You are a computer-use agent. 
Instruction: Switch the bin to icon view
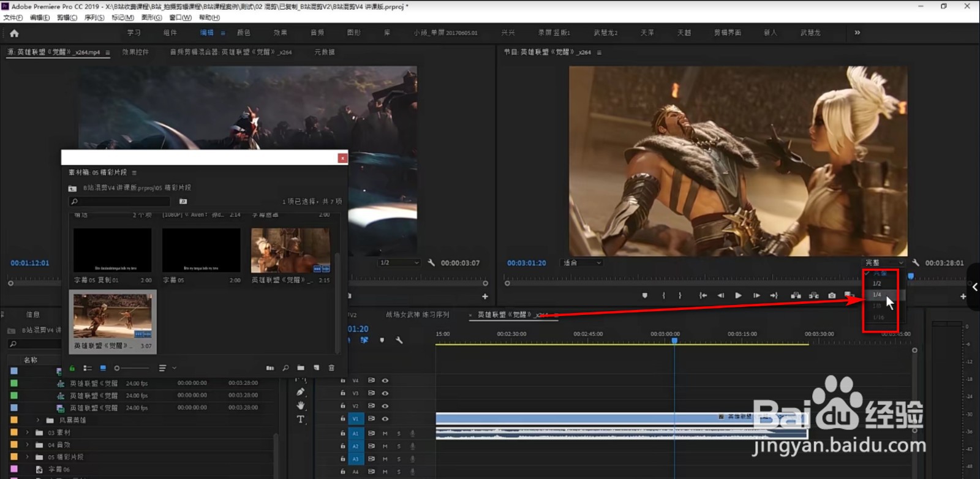[103, 368]
